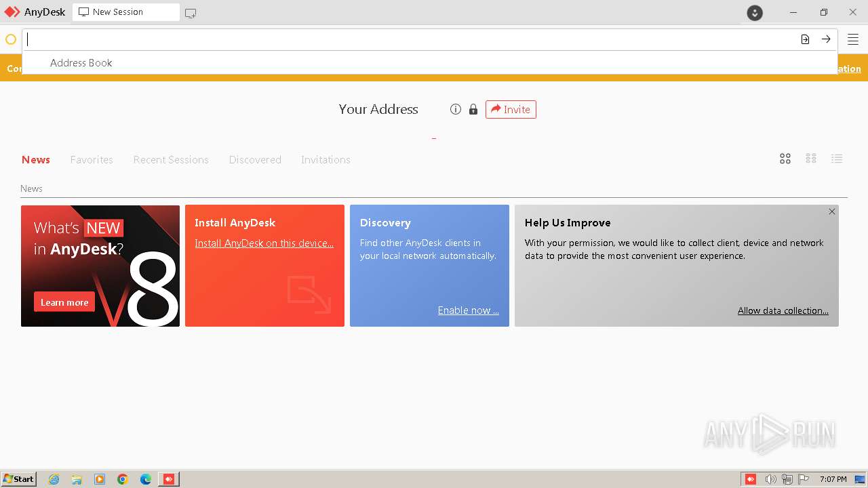868x488 pixels.
Task: Click the 'Discovery' card heading
Action: click(x=385, y=222)
